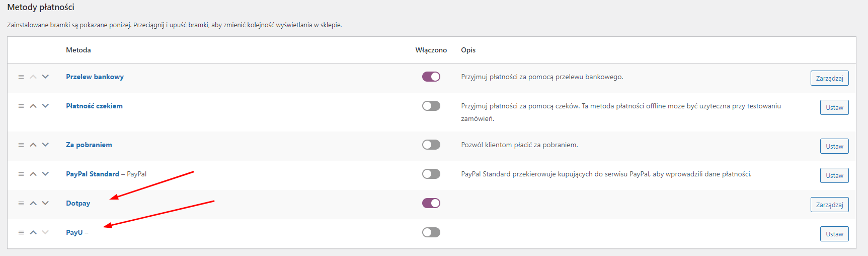Enable the PayU payment toggle
868x256 pixels.
click(431, 232)
